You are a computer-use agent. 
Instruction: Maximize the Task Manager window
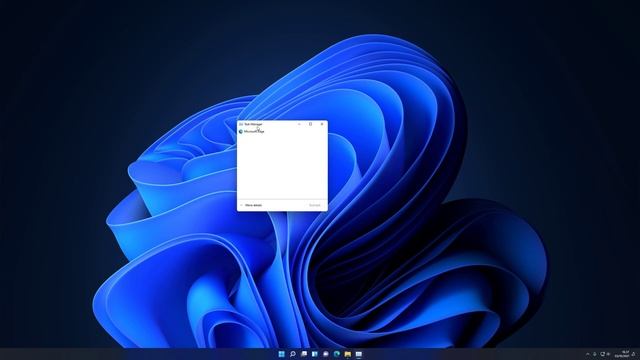(311, 124)
